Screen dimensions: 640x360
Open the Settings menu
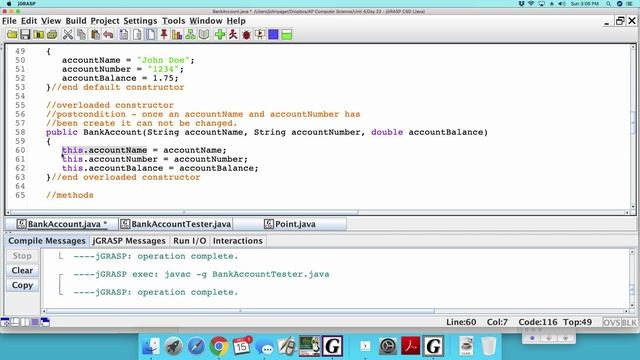(140, 21)
